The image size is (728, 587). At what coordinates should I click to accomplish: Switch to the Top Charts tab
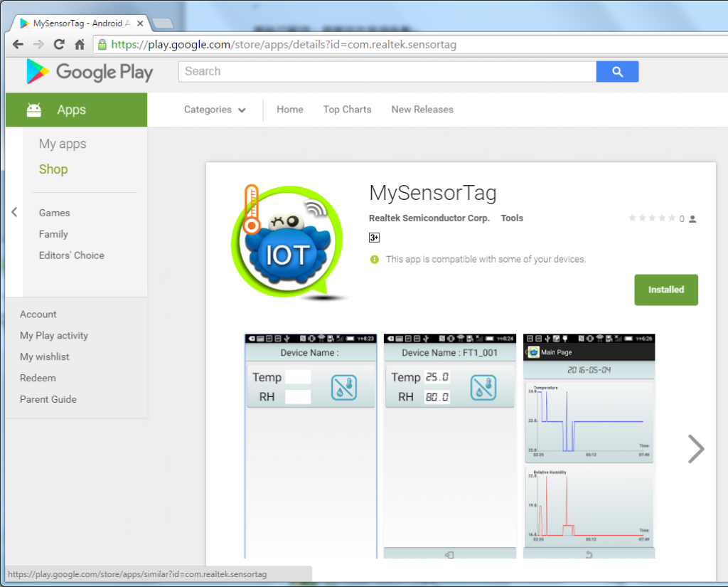(x=347, y=110)
